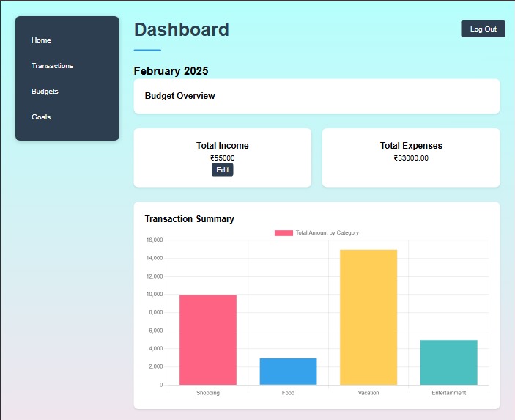This screenshot has width=515, height=420.
Task: Click the 'Total Amount by Category' legend text
Action: click(327, 233)
